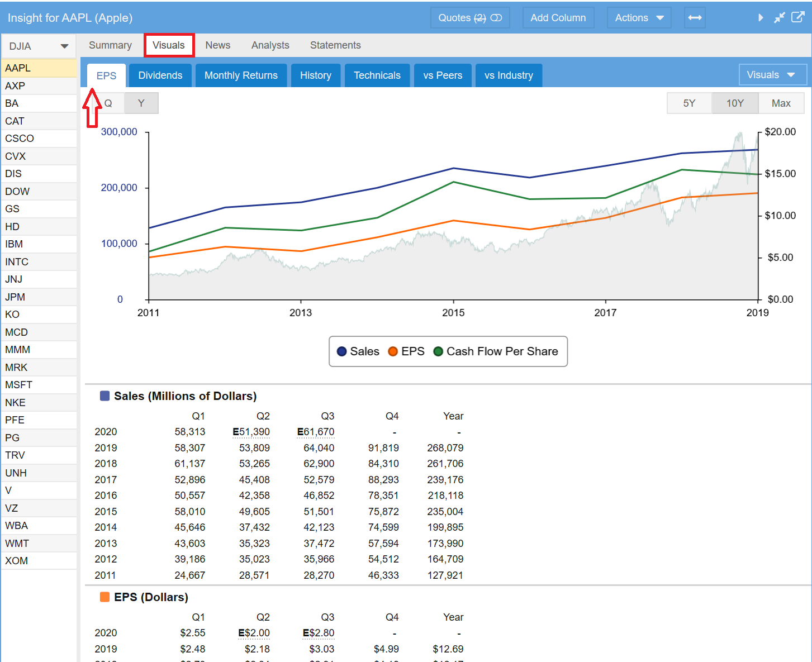Toggle quarterly view with Q button
Viewport: 812px width, 662px height.
point(108,103)
